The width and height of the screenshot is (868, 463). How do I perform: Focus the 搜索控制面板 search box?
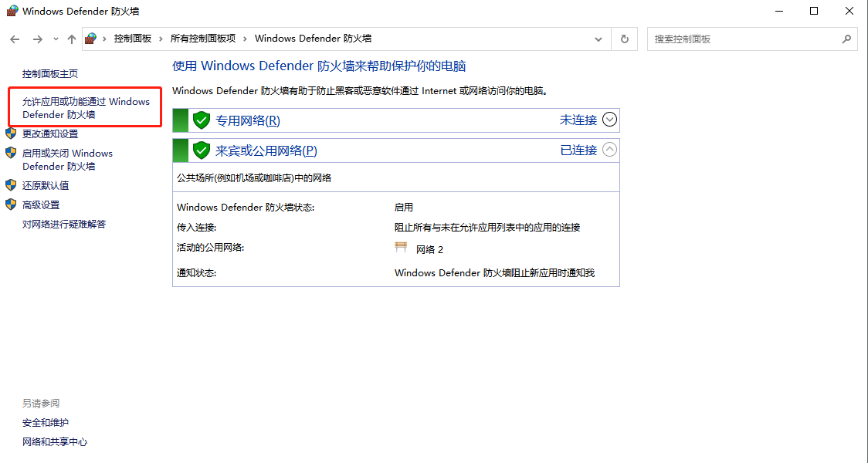coord(752,39)
